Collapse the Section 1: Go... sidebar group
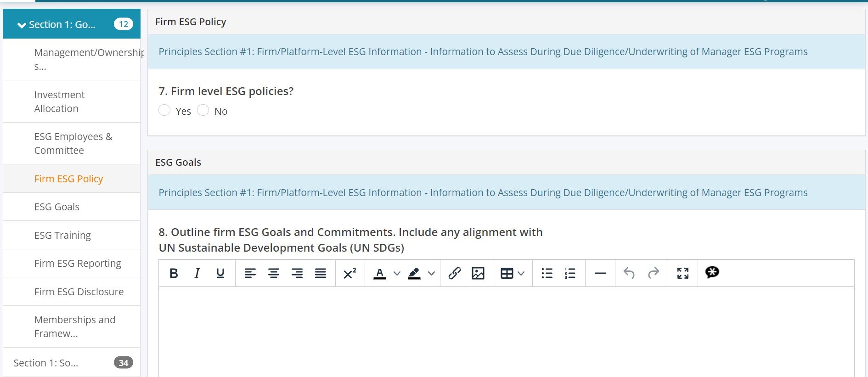The image size is (868, 377). (x=72, y=24)
